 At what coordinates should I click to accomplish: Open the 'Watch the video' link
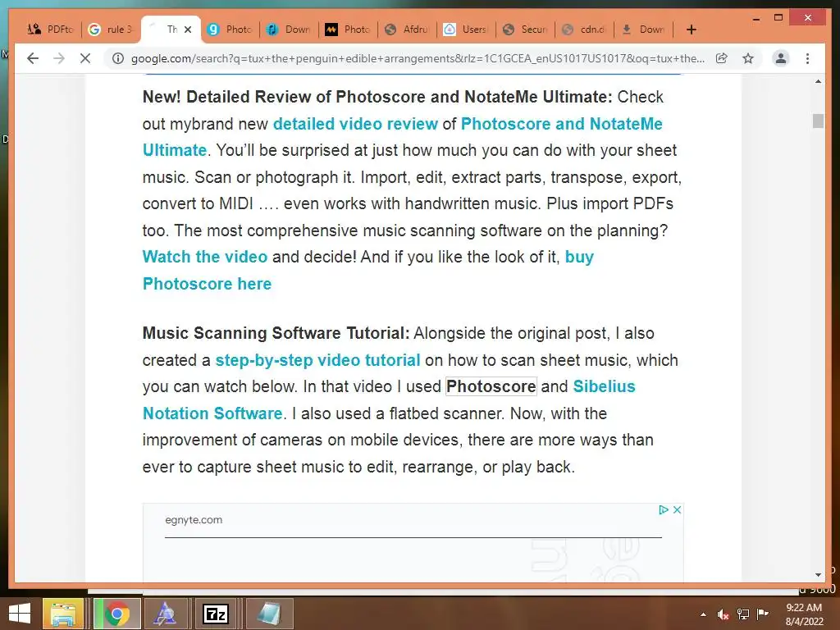[204, 257]
